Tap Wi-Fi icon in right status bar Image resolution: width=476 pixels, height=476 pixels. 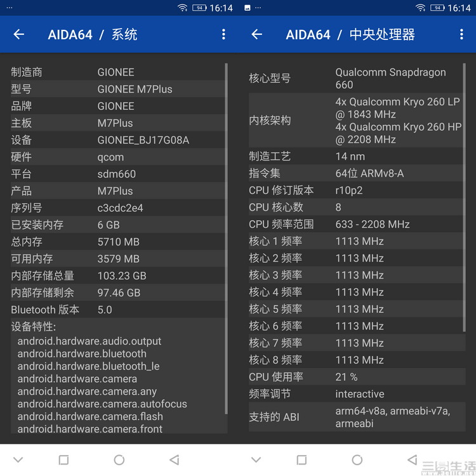click(x=420, y=8)
